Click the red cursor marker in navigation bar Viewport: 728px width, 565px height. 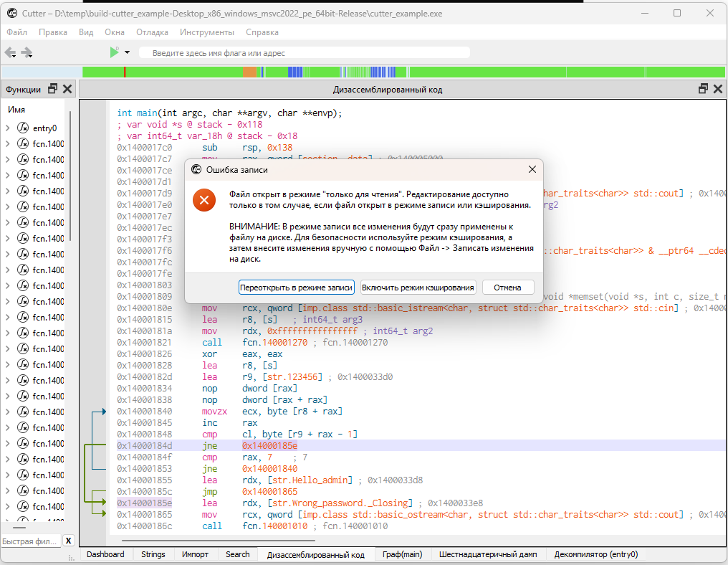pos(125,72)
